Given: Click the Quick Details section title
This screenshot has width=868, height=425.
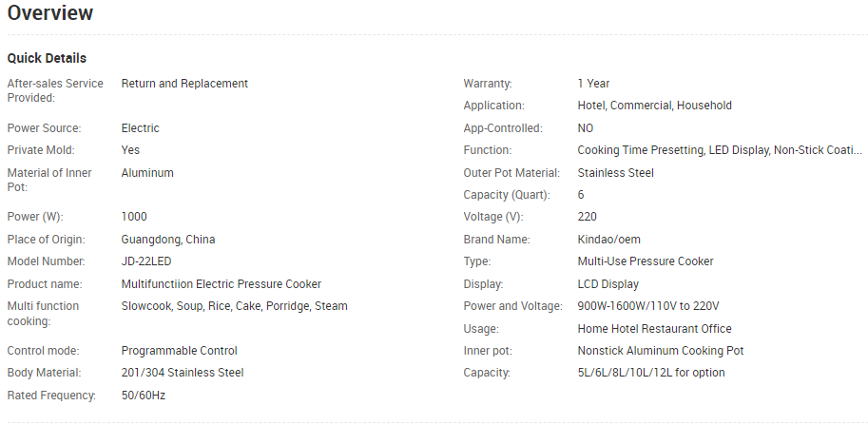Looking at the screenshot, I should tap(47, 58).
